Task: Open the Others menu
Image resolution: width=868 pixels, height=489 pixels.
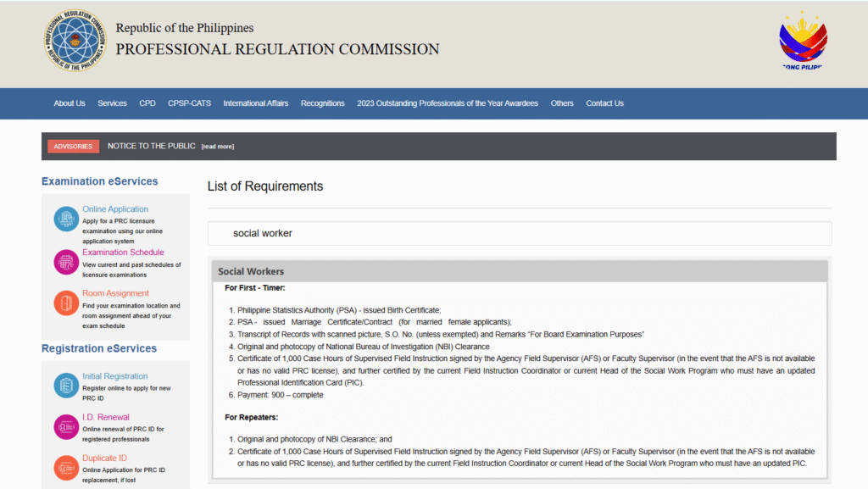Action: [562, 103]
